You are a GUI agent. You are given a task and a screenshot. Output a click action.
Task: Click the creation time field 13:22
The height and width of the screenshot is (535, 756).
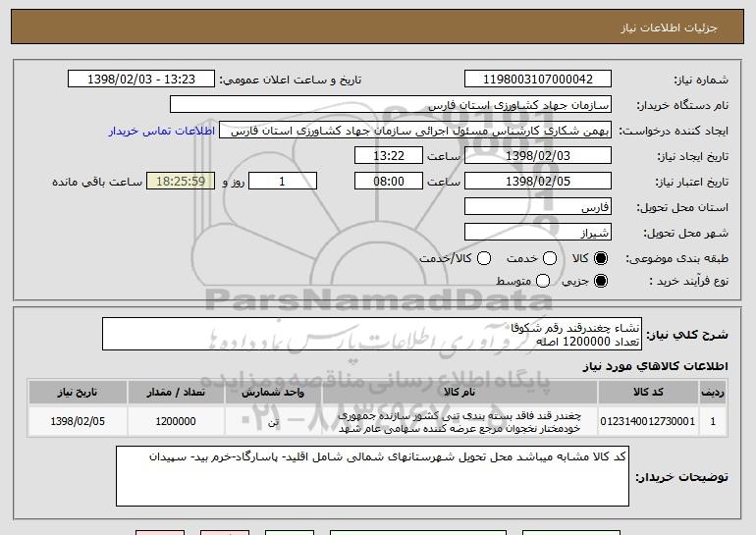[389, 156]
